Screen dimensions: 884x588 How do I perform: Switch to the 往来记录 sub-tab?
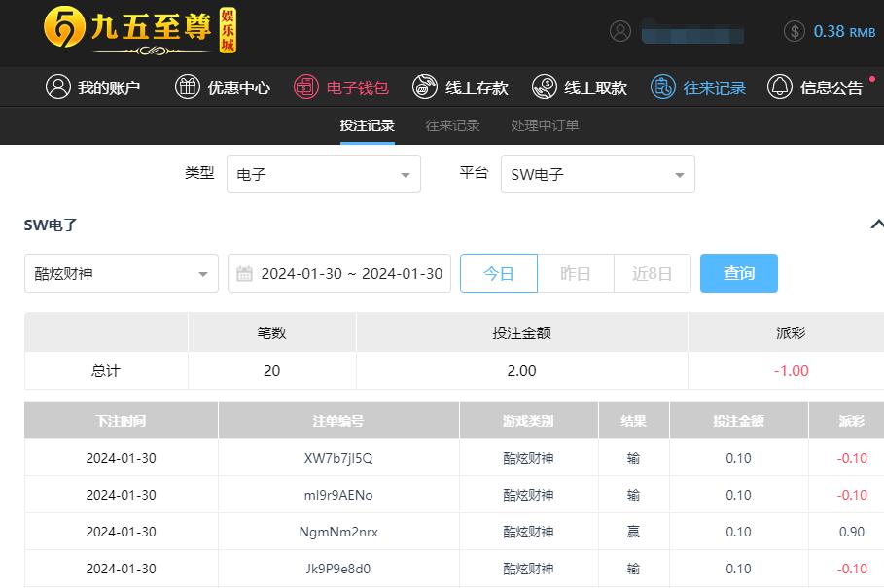452,125
